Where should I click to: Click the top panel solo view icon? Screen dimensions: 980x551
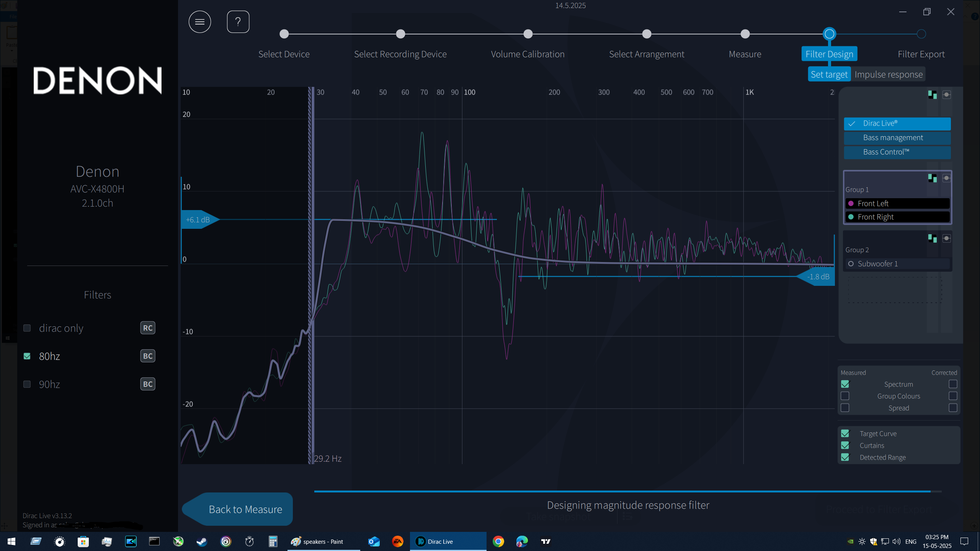(946, 95)
